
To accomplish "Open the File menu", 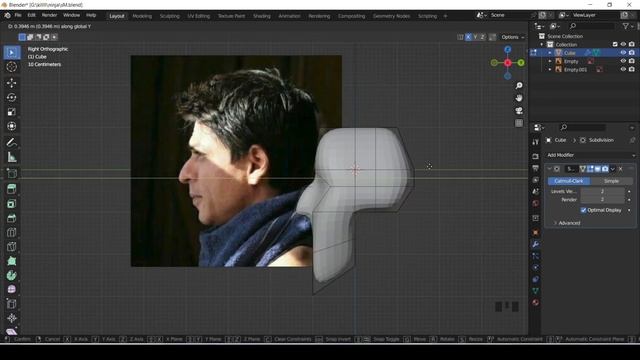I will [x=18, y=15].
